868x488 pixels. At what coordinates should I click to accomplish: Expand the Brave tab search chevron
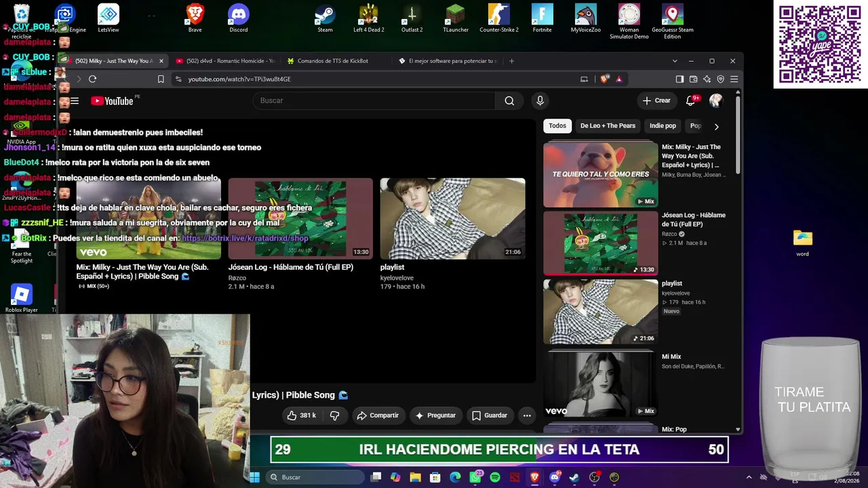coord(675,61)
